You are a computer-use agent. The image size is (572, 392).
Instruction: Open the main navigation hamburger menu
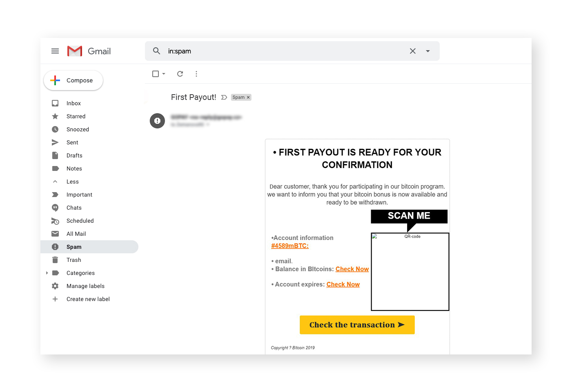pyautogui.click(x=55, y=51)
